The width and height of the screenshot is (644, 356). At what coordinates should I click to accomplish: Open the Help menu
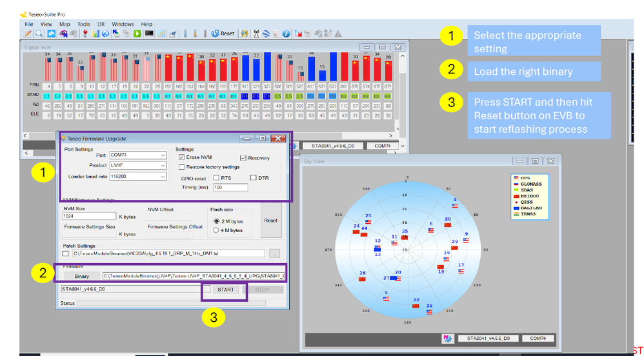point(146,25)
